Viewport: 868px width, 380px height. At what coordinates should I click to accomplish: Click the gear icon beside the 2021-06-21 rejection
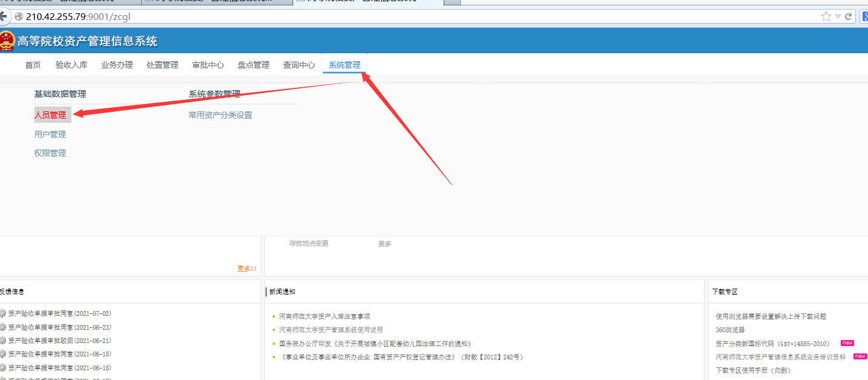tap(2, 341)
